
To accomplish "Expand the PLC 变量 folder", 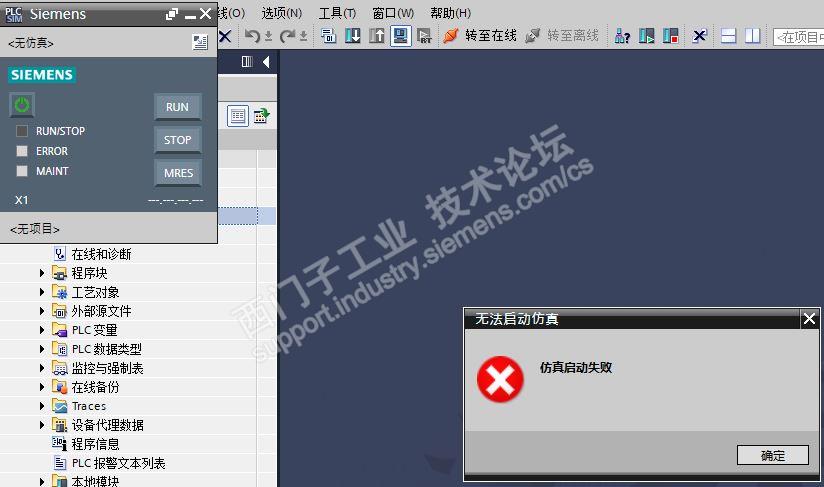I will pyautogui.click(x=42, y=329).
